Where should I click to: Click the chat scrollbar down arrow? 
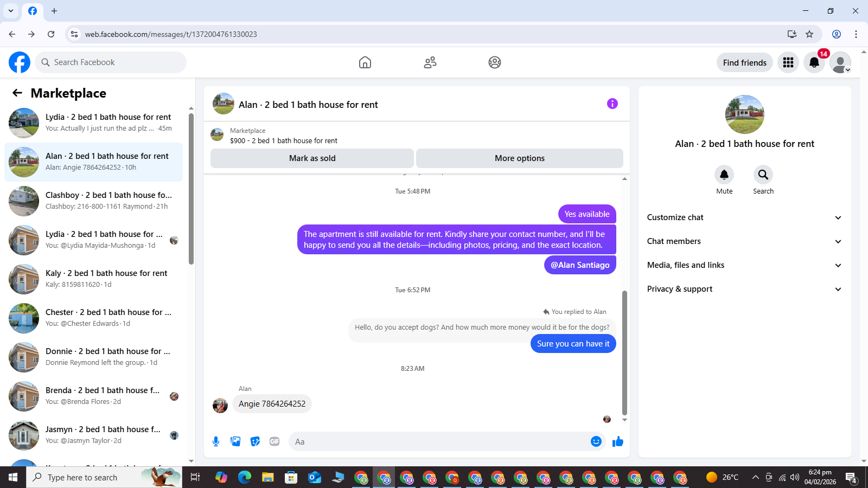(624, 420)
